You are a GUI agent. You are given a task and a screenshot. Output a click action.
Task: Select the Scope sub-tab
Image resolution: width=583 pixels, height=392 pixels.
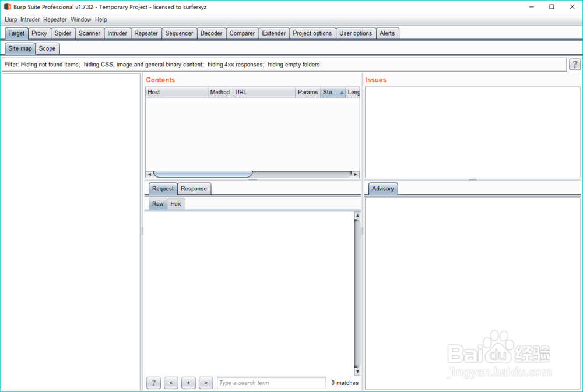(47, 48)
